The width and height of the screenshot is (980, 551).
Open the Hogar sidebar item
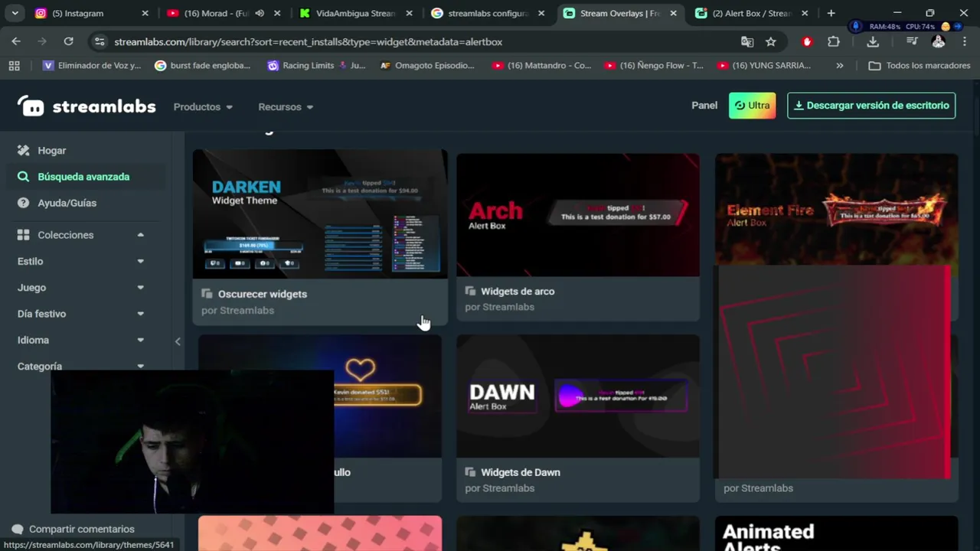click(x=51, y=151)
